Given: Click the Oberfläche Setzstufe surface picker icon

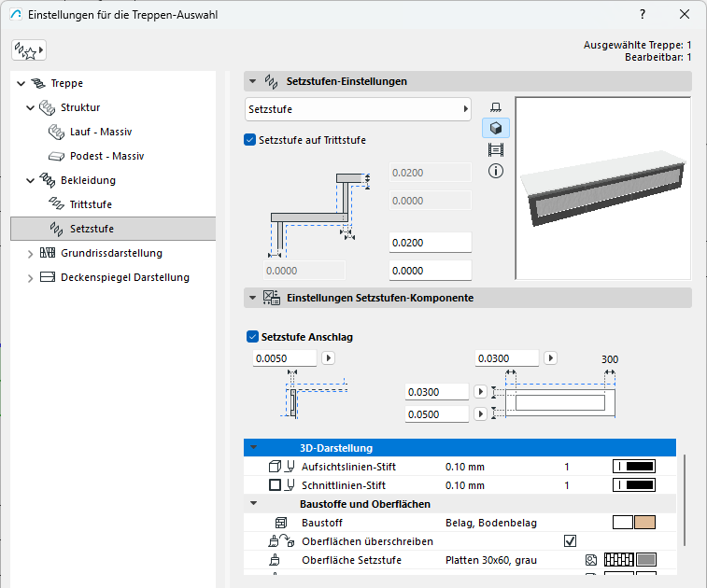Looking at the screenshot, I should pos(591,560).
